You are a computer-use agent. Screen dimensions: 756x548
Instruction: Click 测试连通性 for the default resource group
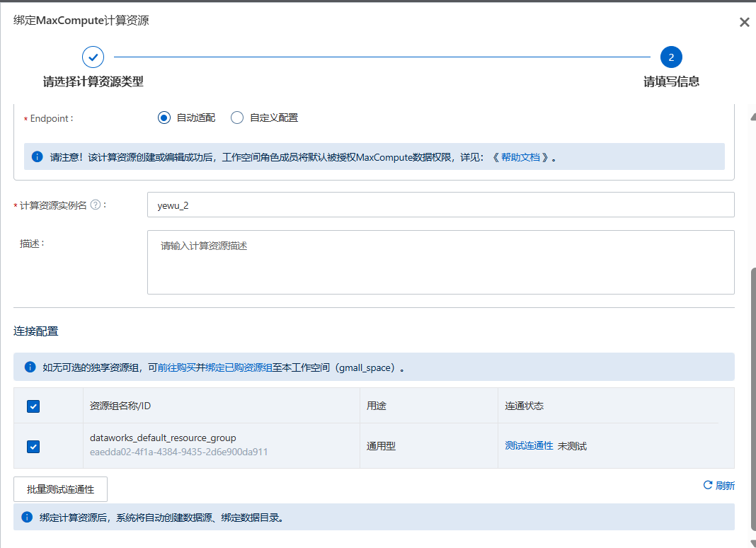tap(529, 446)
